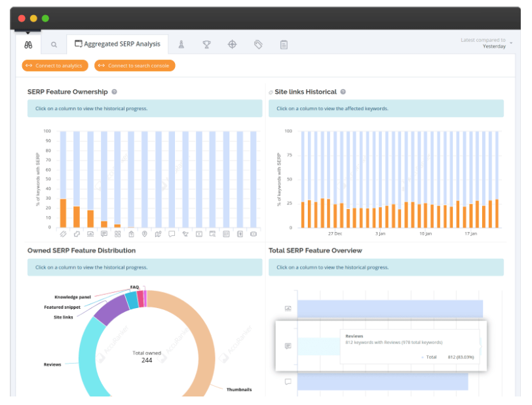
Task: Click help icon beside Site links Historical
Action: point(343,92)
